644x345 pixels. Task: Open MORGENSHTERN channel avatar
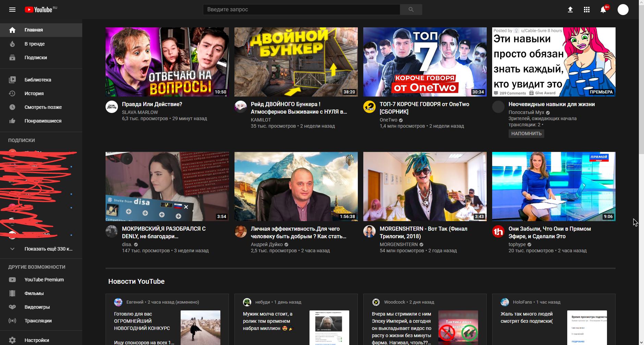pyautogui.click(x=369, y=231)
